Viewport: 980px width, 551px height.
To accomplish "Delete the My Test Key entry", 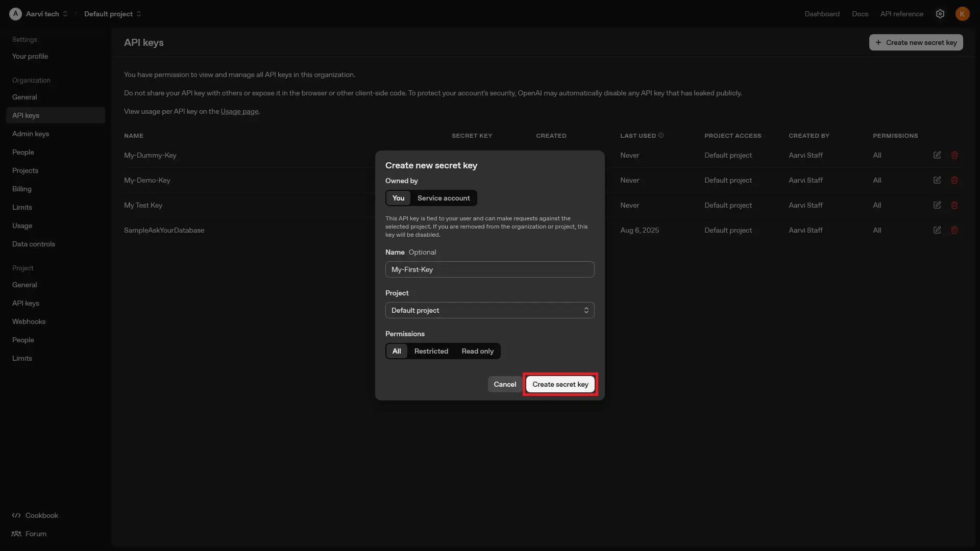I will point(954,205).
